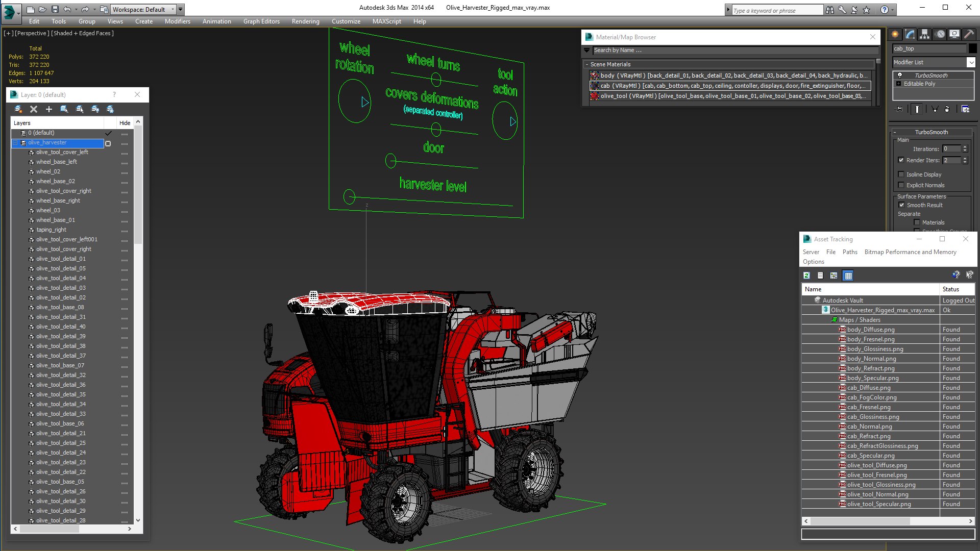This screenshot has width=980, height=551.
Task: Click the Favorites star icon
Action: [x=867, y=10]
